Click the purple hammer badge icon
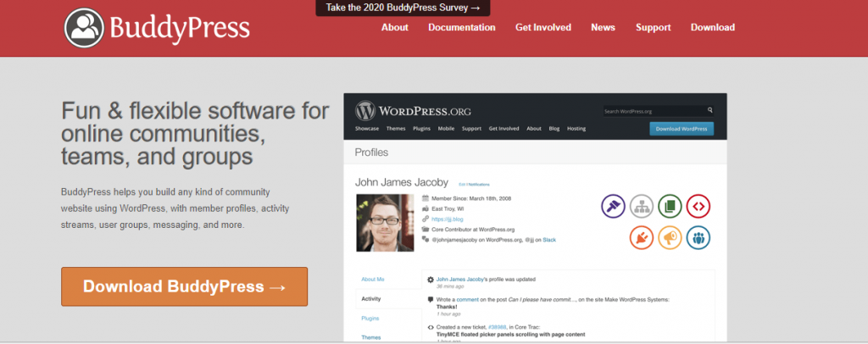This screenshot has width=868, height=344. pos(613,206)
